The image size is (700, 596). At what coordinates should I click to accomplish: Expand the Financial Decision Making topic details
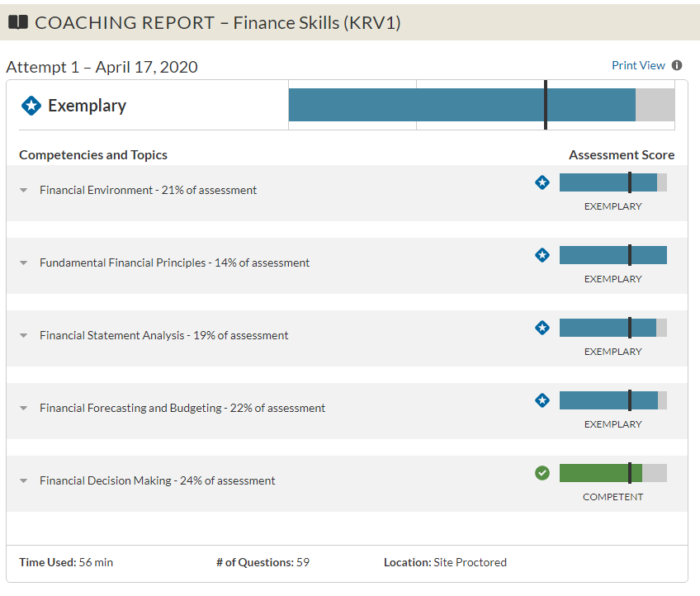pyautogui.click(x=23, y=480)
